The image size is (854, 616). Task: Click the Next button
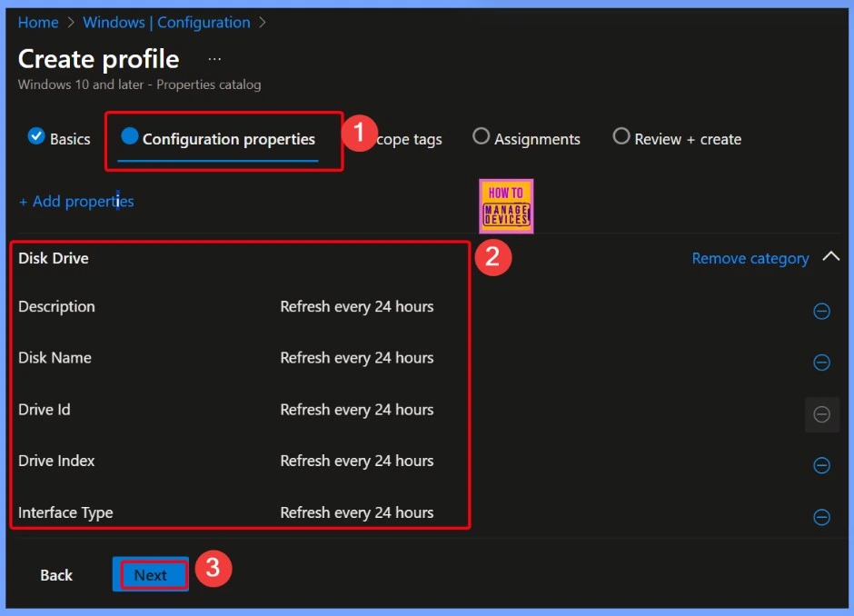(151, 574)
